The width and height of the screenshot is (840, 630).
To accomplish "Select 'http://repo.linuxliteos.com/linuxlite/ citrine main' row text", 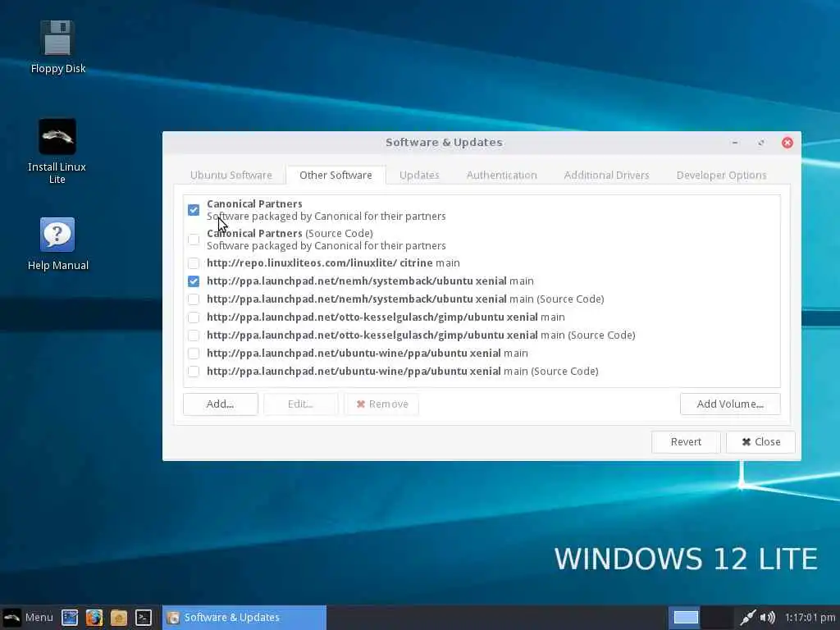I will [x=333, y=263].
